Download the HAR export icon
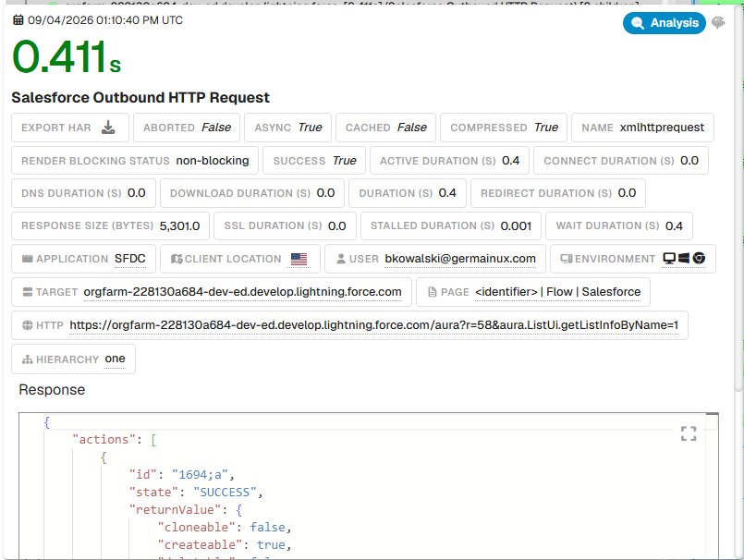The height and width of the screenshot is (560, 744). tap(108, 128)
